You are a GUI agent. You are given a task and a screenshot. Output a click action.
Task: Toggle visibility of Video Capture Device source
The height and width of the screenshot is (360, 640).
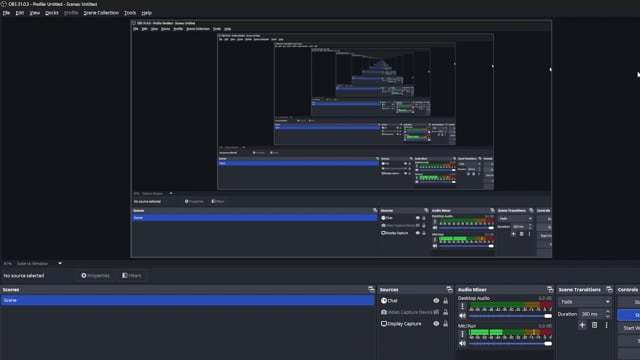coord(436,312)
